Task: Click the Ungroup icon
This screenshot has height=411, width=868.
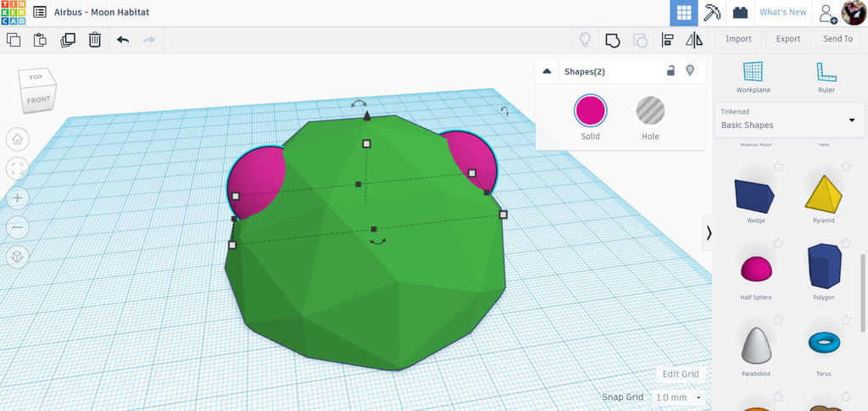Action: coord(640,40)
